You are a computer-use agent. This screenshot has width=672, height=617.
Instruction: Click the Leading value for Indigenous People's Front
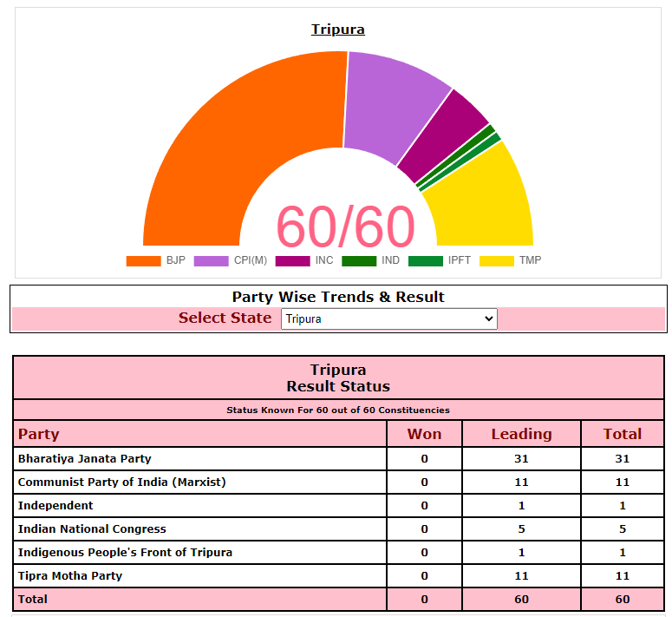(x=522, y=552)
